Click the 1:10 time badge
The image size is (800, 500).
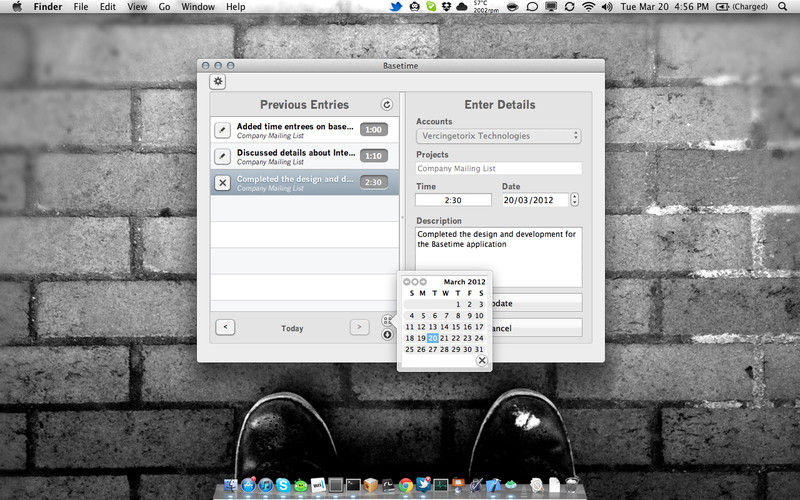coord(373,156)
